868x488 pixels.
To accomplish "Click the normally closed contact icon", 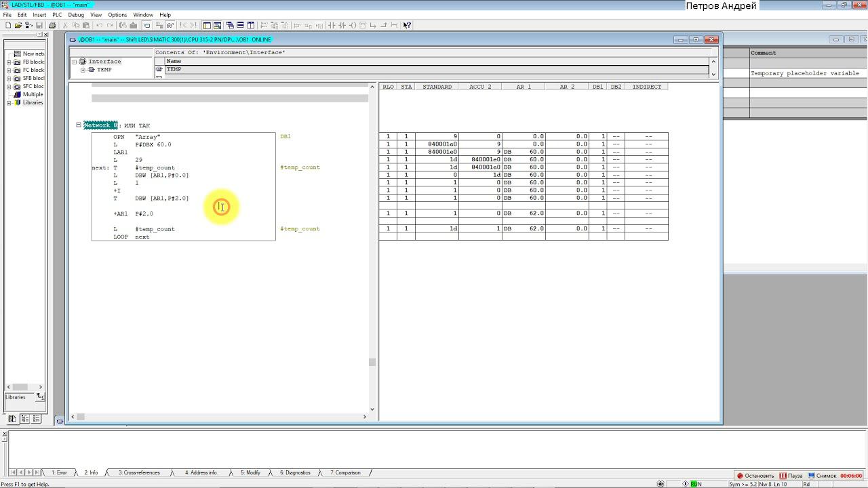I will pyautogui.click(x=342, y=25).
